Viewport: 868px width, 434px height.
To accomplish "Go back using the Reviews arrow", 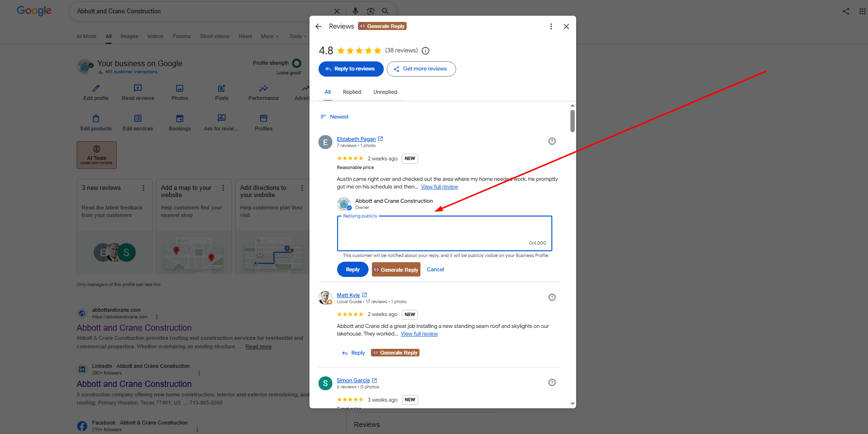I will [319, 27].
